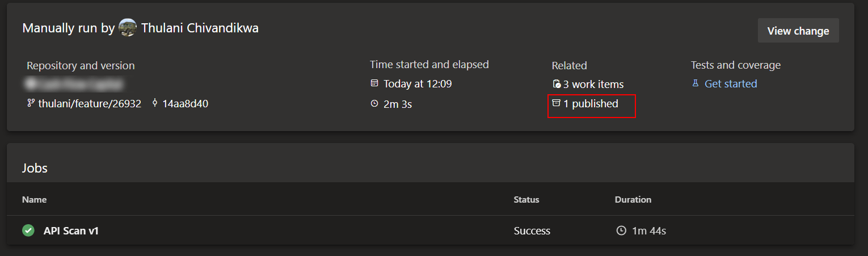Click the Success status of API Scan v1
868x256 pixels.
[x=532, y=230]
